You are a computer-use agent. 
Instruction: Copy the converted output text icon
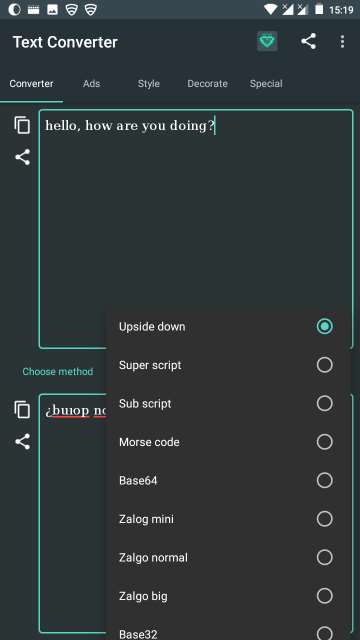click(22, 409)
